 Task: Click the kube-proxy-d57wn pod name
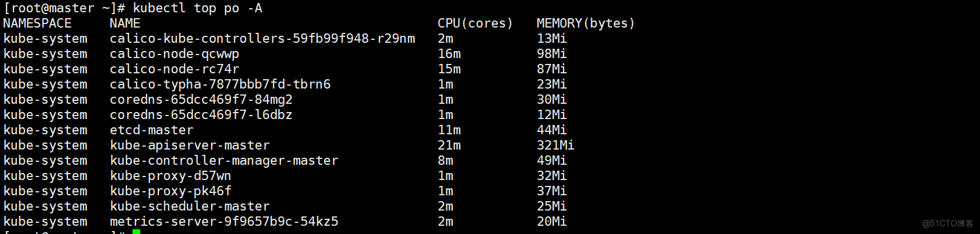[170, 176]
